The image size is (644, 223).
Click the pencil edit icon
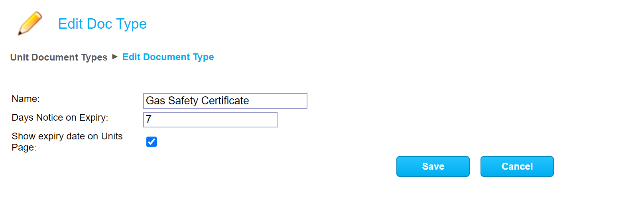30,23
